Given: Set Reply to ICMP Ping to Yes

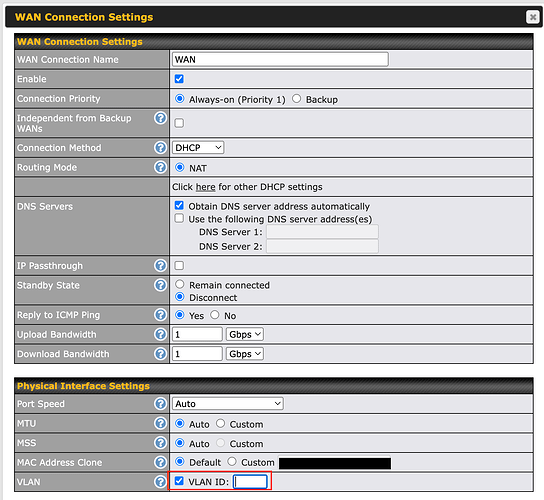Looking at the screenshot, I should pos(179,315).
